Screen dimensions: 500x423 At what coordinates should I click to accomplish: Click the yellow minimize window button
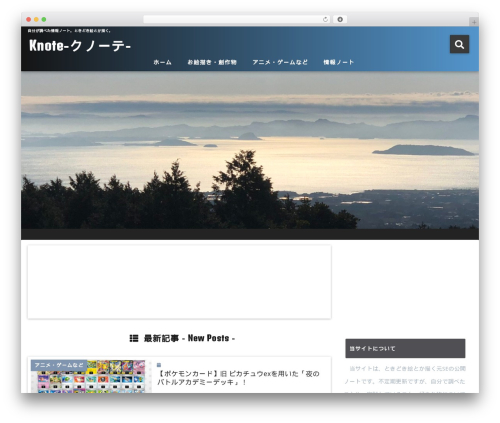click(36, 19)
